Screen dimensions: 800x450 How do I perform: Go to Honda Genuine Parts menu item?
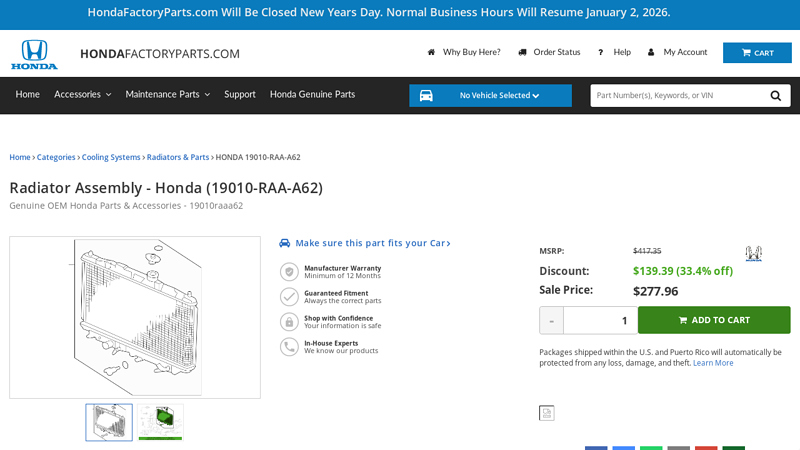click(x=312, y=94)
